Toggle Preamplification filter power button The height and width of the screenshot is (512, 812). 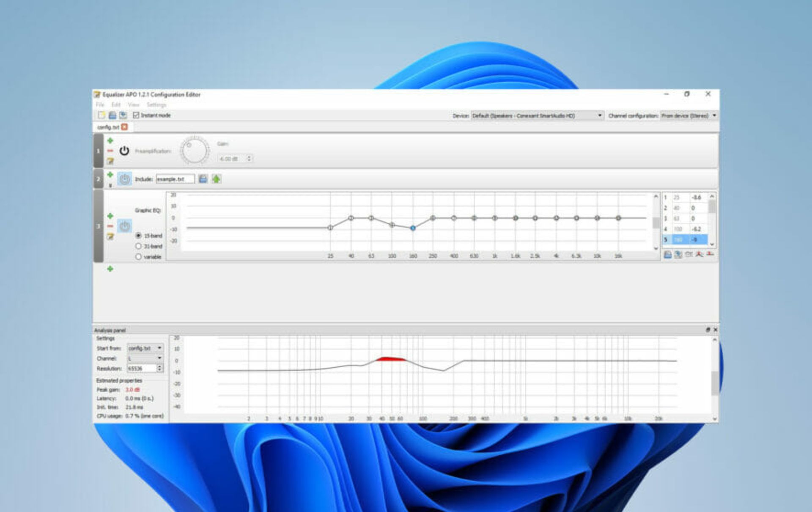click(124, 151)
